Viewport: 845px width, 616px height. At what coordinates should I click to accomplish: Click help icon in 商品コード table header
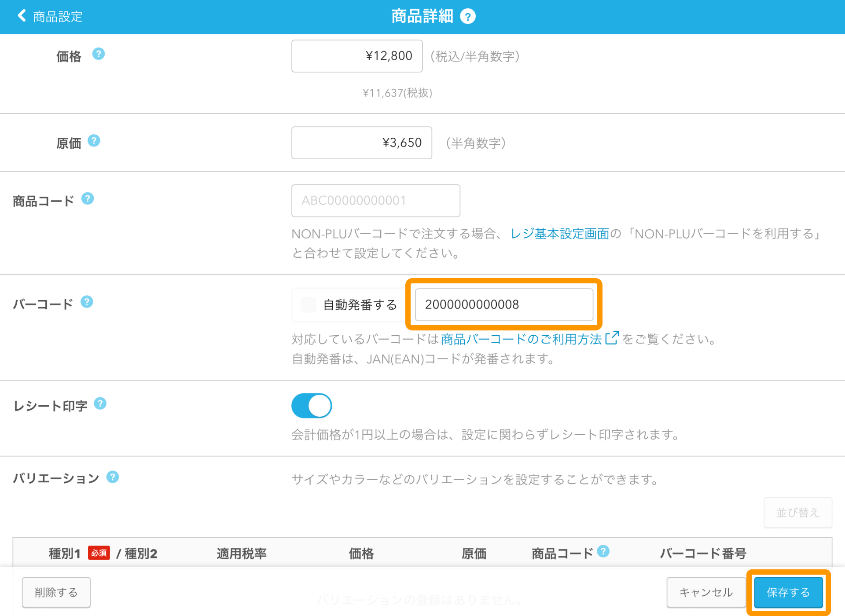tap(603, 551)
